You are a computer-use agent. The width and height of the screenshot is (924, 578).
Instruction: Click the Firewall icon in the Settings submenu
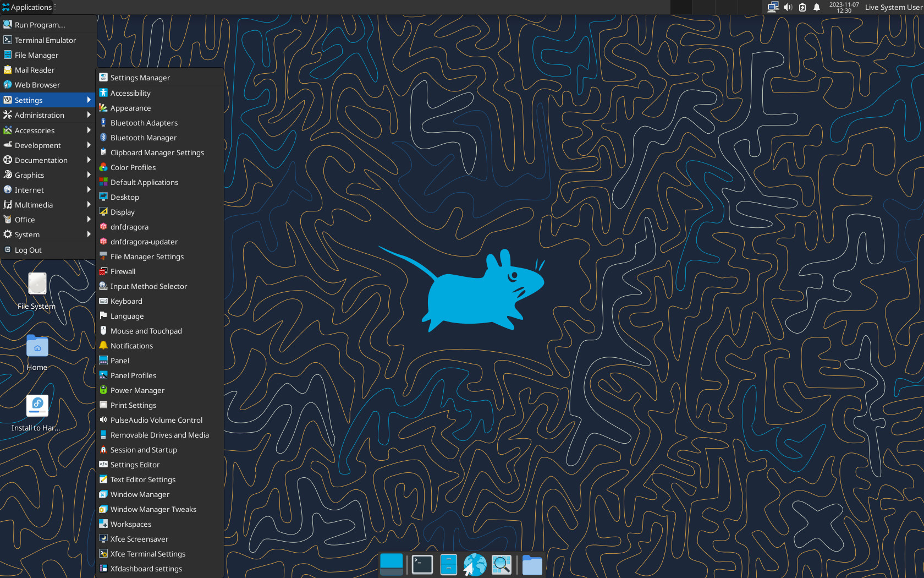click(103, 271)
